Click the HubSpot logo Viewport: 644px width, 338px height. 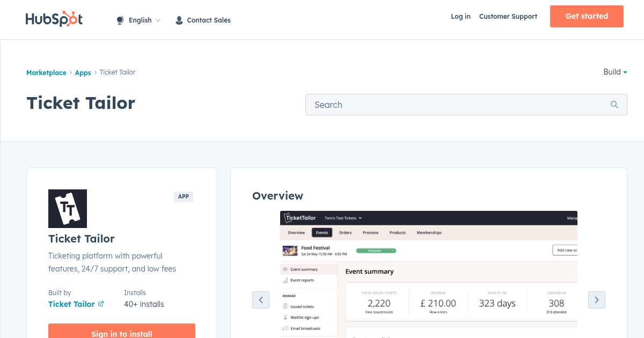point(54,19)
